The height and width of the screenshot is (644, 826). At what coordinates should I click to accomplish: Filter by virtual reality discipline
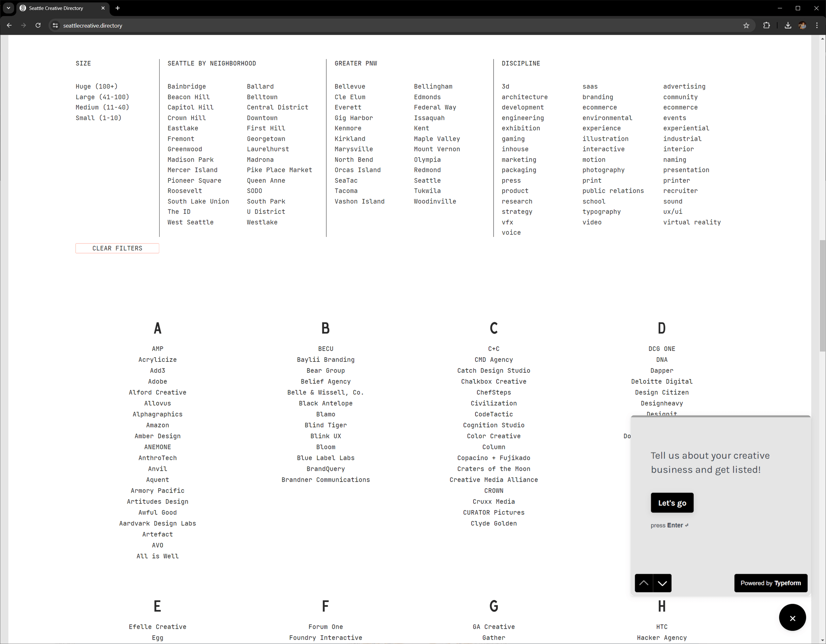(x=692, y=222)
